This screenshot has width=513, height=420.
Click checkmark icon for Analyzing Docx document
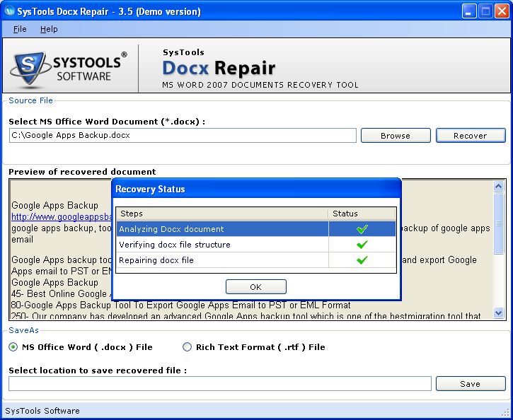[362, 229]
